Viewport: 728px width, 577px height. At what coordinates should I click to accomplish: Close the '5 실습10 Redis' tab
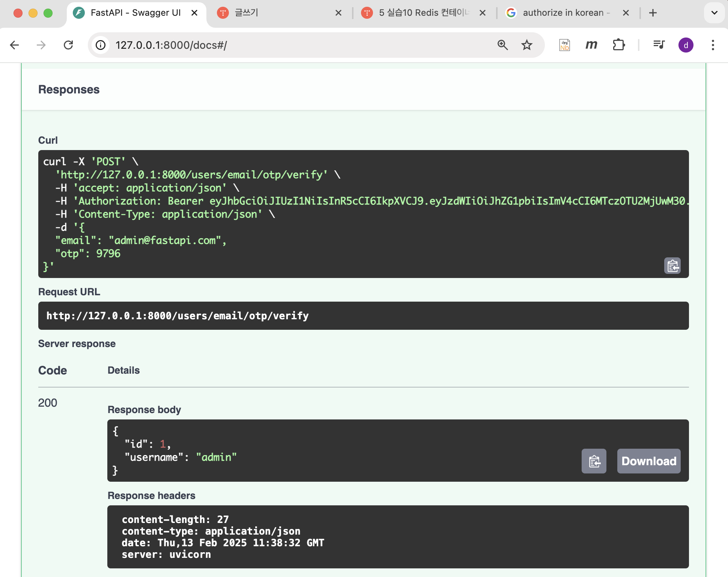pyautogui.click(x=483, y=13)
